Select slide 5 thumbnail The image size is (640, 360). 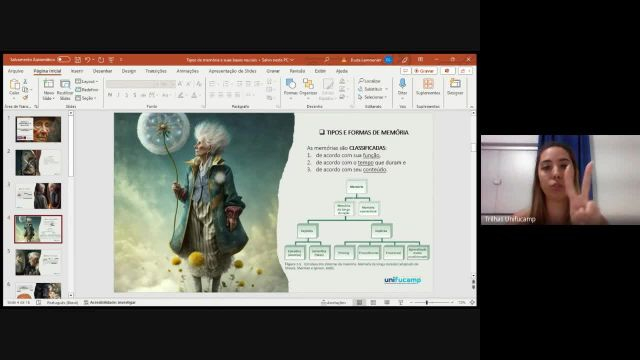point(38,262)
